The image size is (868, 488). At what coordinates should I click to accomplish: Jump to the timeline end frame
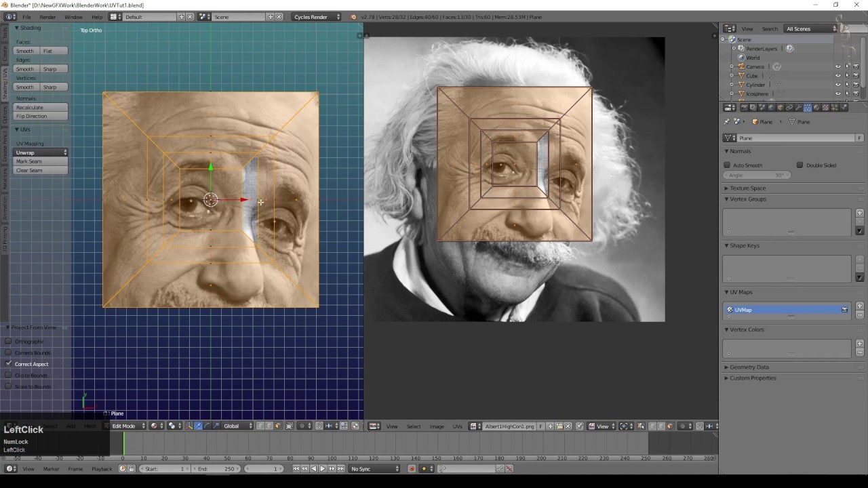[340, 469]
